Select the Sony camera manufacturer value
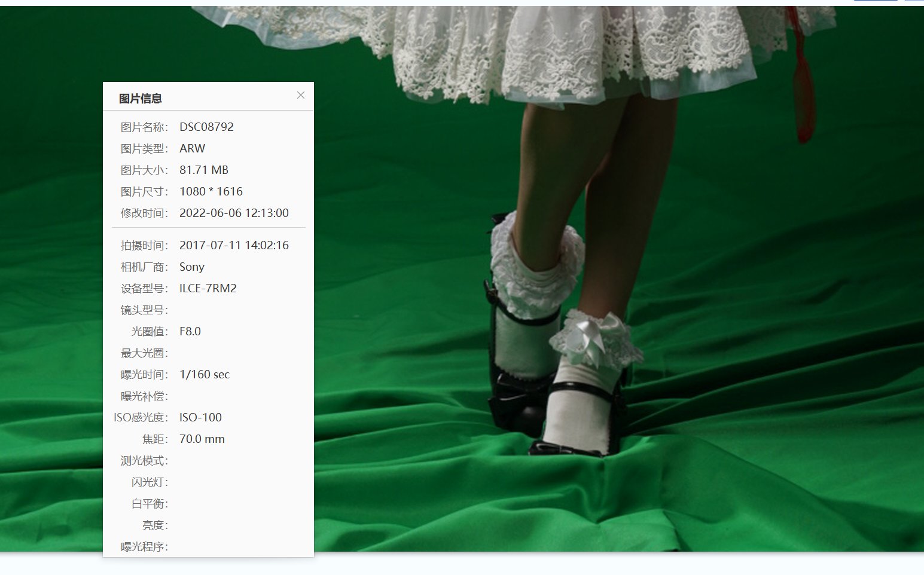This screenshot has height=575, width=924. (192, 267)
